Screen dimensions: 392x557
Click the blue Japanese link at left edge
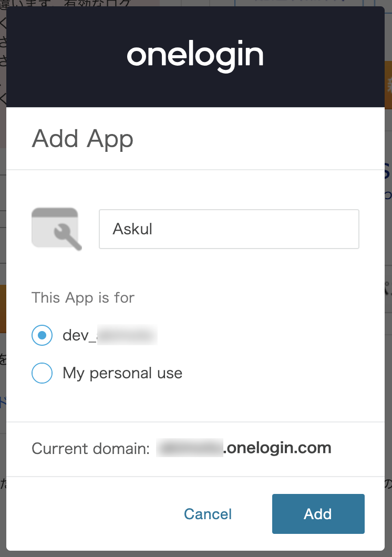(x=3, y=403)
